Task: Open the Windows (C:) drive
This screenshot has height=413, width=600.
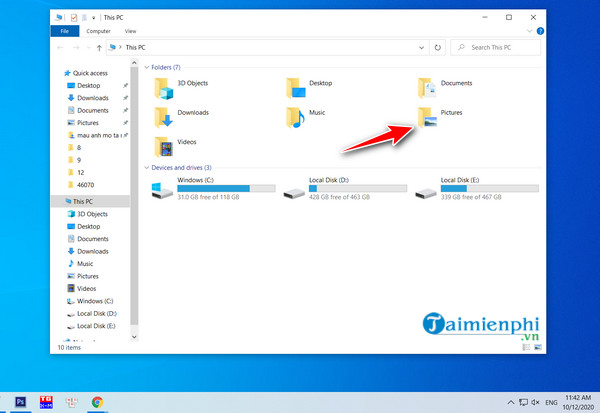Action: [x=213, y=188]
